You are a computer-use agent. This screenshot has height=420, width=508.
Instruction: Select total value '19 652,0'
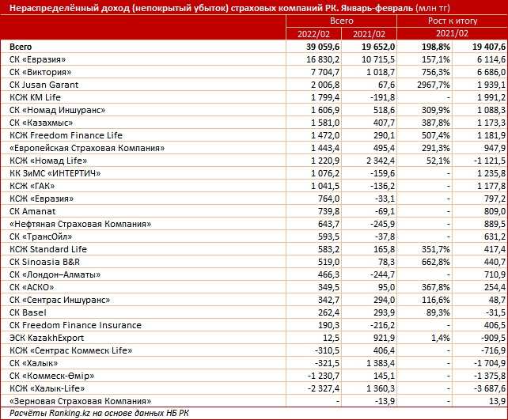point(378,47)
